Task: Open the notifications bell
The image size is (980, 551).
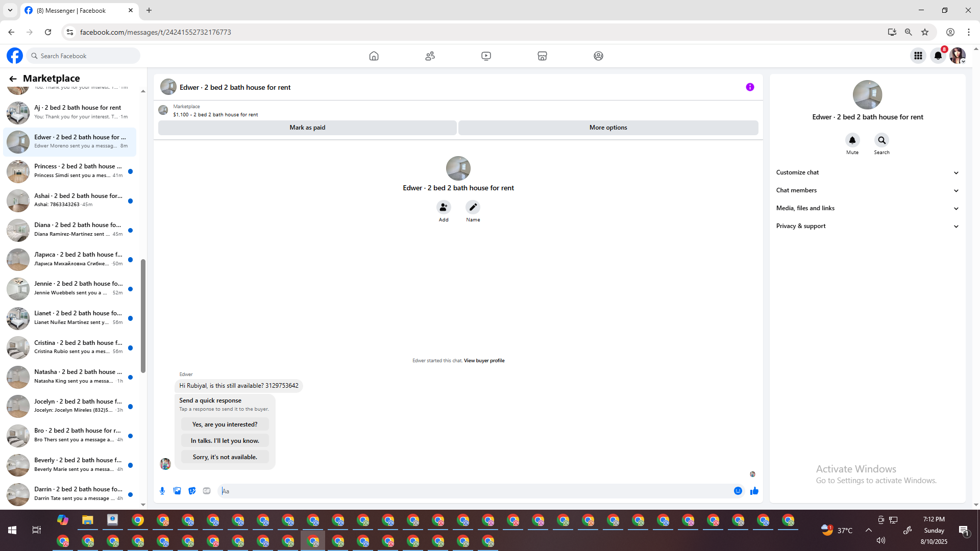Action: 938,56
